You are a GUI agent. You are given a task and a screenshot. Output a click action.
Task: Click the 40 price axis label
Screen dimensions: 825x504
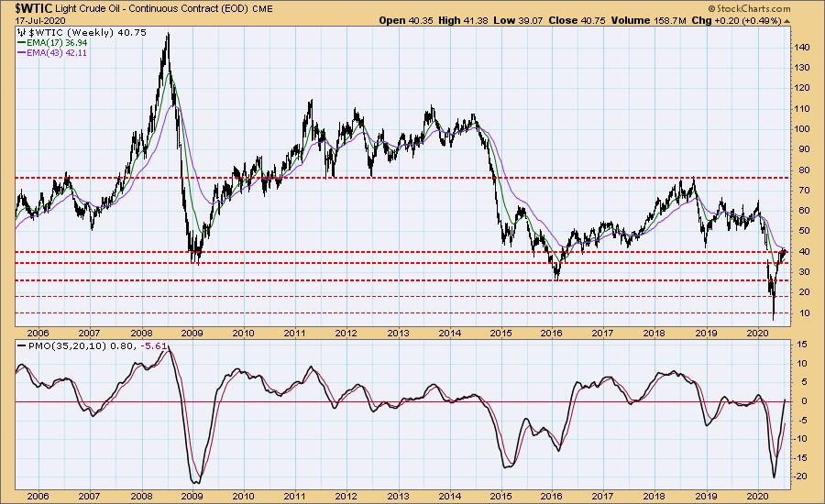point(805,251)
